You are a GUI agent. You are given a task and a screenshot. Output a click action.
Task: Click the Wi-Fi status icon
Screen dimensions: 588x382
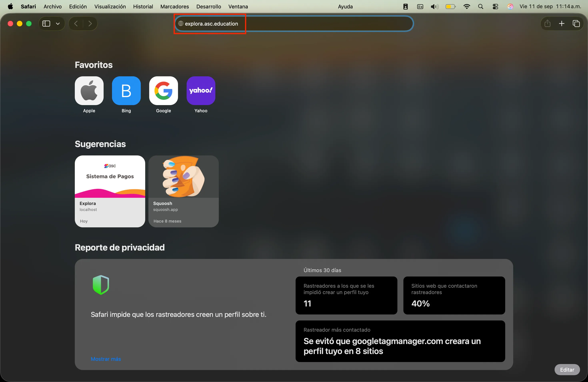tap(466, 6)
